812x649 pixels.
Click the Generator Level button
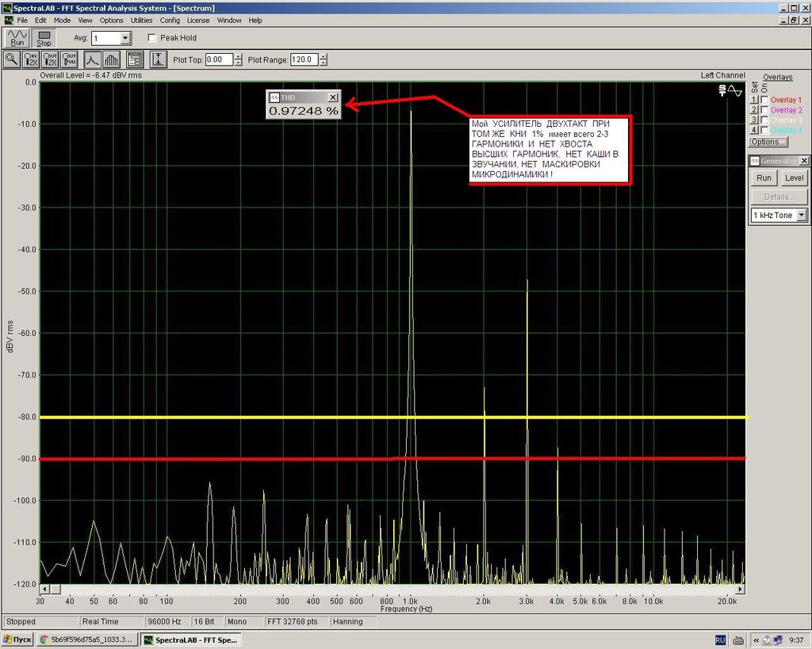(794, 178)
